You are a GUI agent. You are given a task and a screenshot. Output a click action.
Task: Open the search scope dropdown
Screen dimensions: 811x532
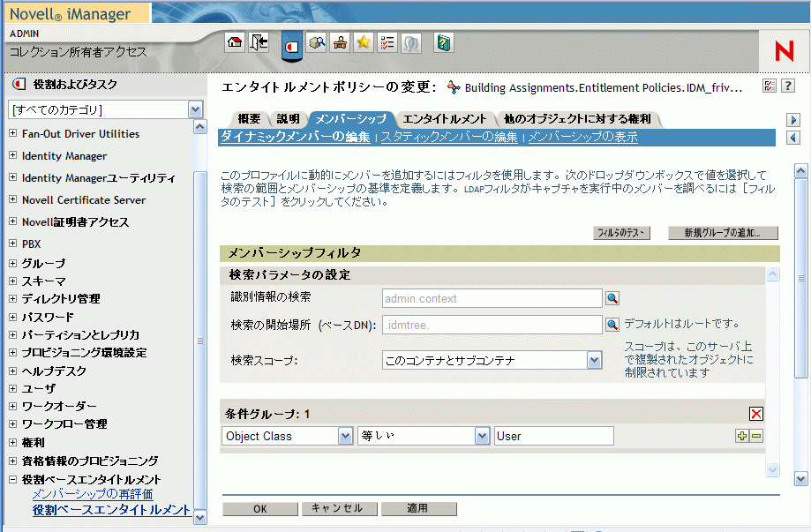[594, 360]
